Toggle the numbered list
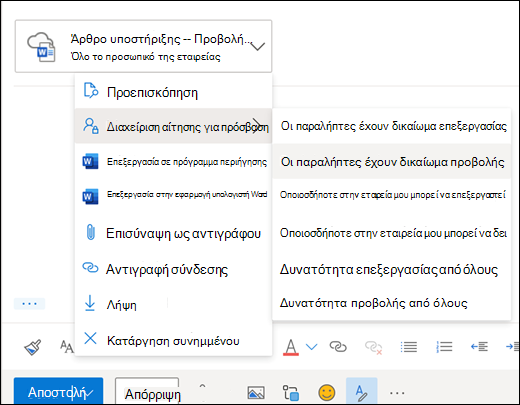 [x=444, y=347]
